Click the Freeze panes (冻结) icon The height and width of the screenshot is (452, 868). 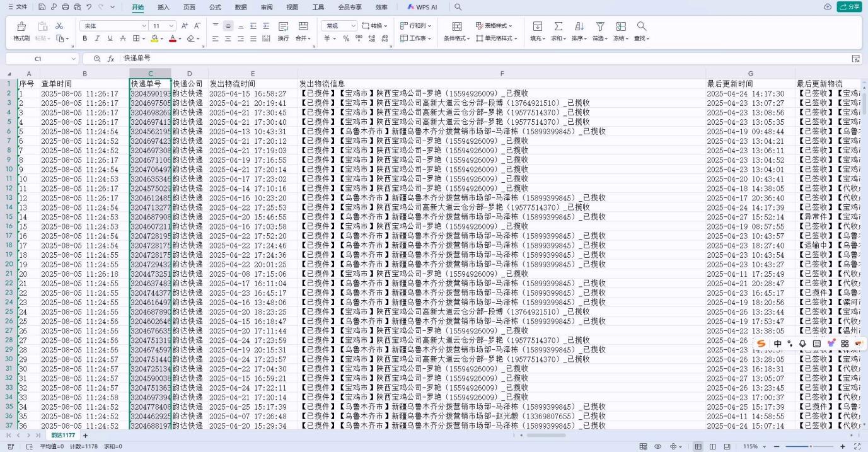[620, 26]
